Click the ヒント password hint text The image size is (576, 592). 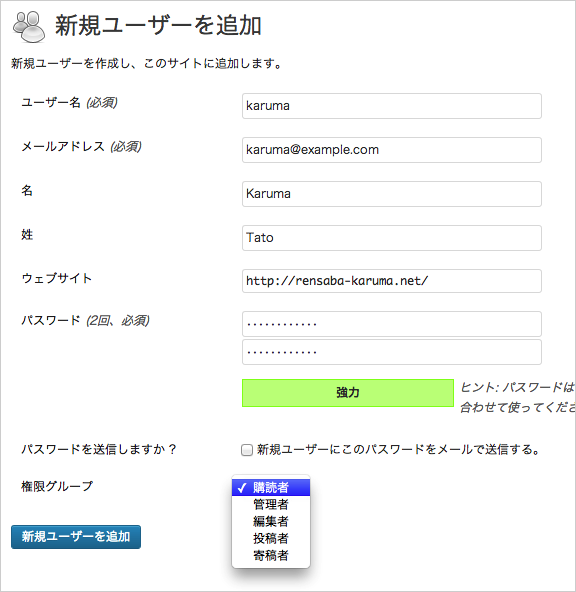tap(518, 397)
